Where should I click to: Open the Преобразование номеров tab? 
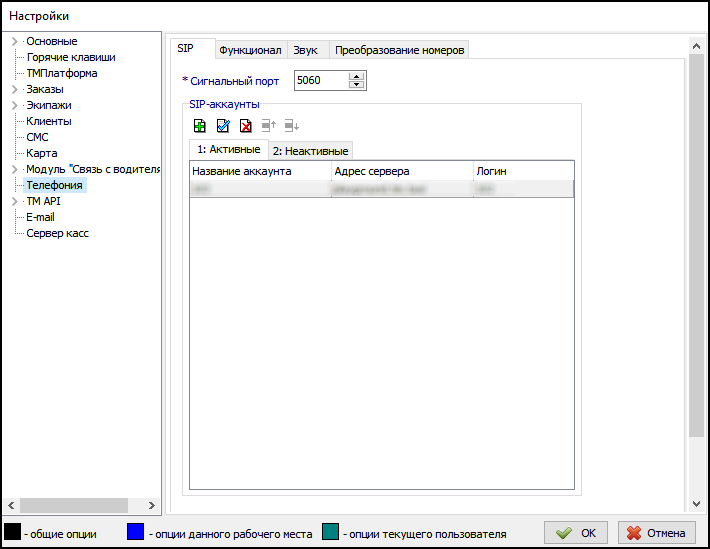[x=400, y=50]
